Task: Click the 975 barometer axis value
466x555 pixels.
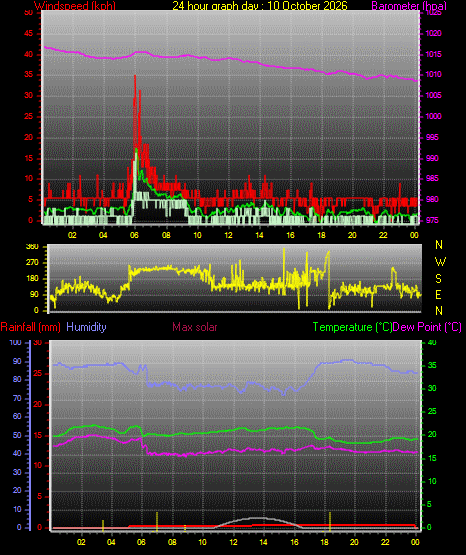Action: coord(432,220)
